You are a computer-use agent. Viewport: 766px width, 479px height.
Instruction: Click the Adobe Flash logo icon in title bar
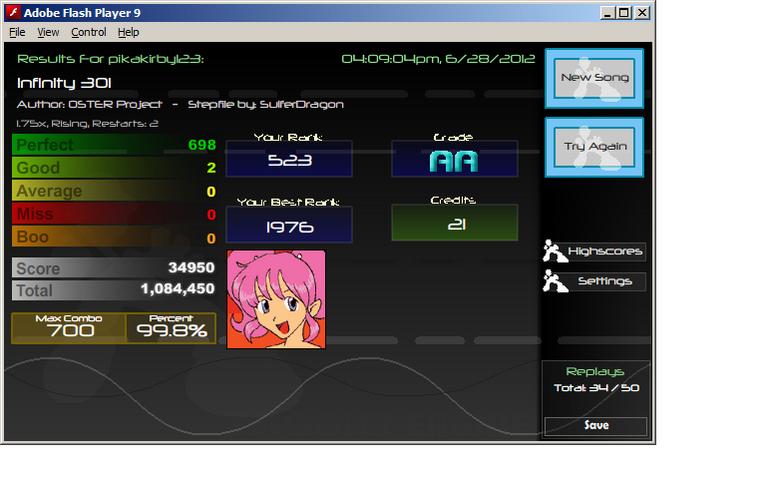[x=13, y=12]
